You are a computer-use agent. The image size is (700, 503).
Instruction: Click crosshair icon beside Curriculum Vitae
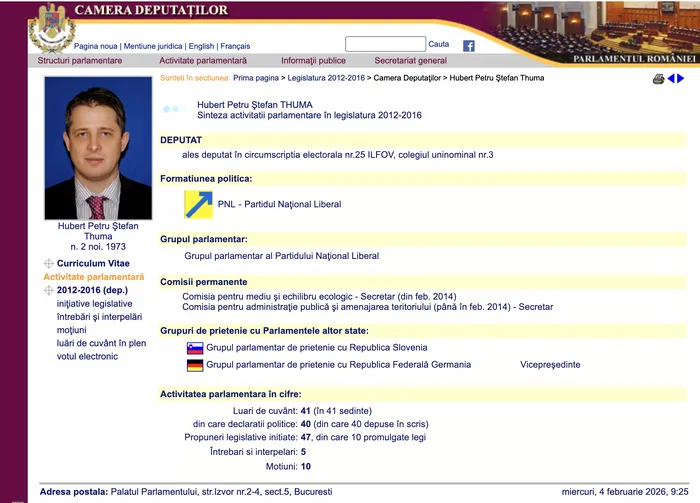point(48,263)
